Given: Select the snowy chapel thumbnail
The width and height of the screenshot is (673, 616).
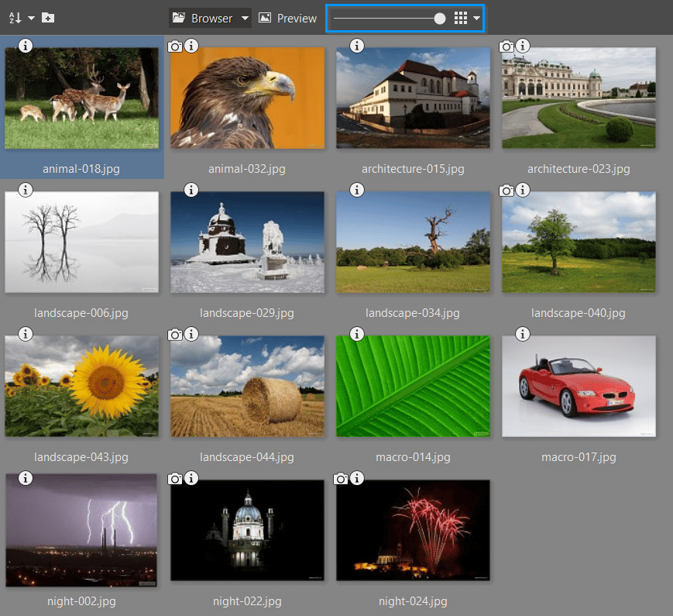Looking at the screenshot, I should [247, 242].
